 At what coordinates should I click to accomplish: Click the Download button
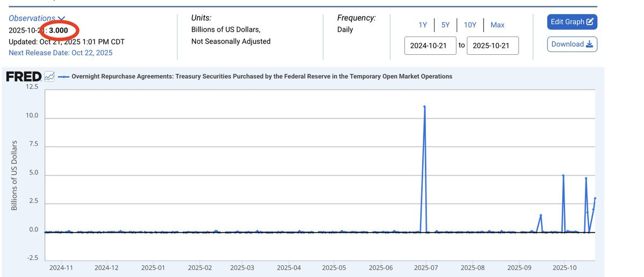click(x=572, y=45)
